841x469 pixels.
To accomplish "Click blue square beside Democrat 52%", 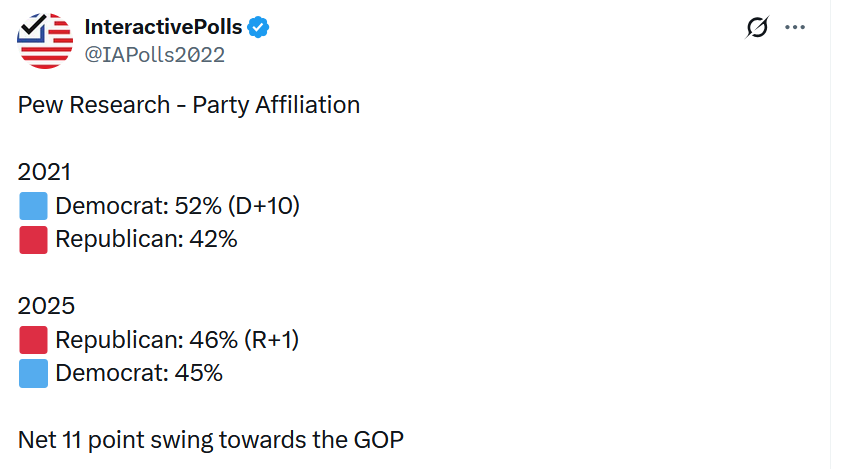I will [33, 207].
